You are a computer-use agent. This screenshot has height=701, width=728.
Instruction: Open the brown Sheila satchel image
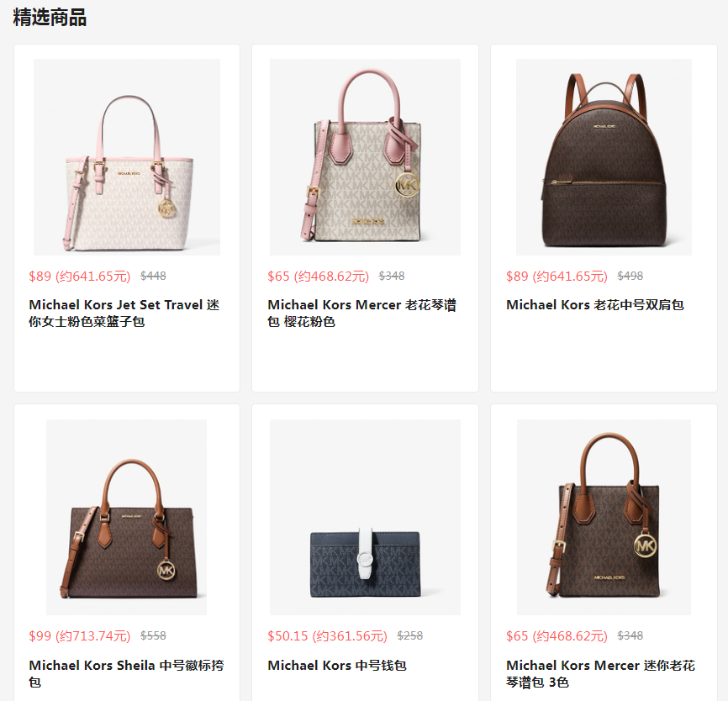coord(127,517)
